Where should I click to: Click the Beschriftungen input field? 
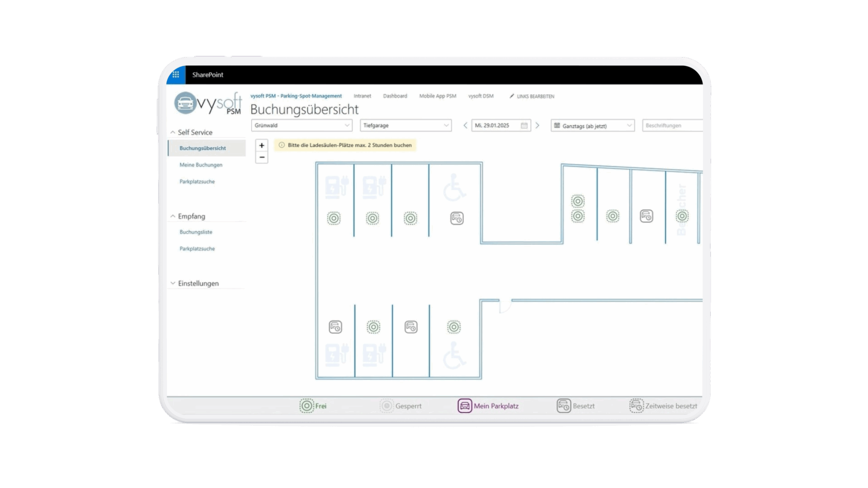click(672, 125)
